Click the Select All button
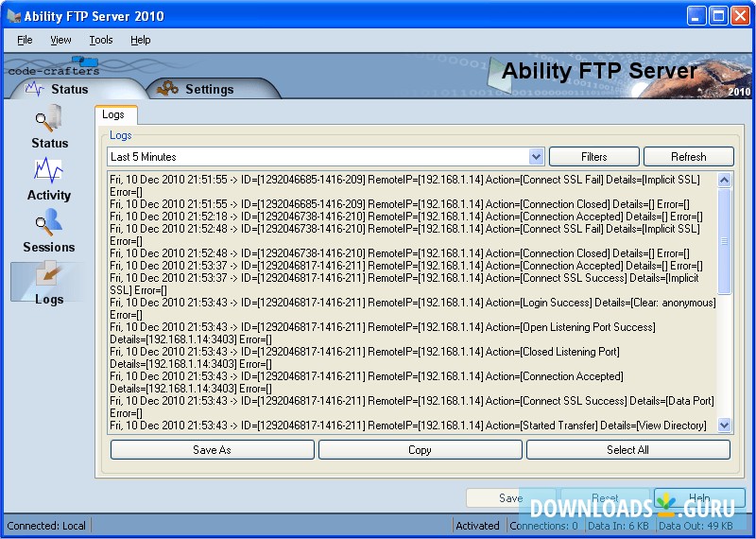The image size is (756, 539). [x=627, y=450]
